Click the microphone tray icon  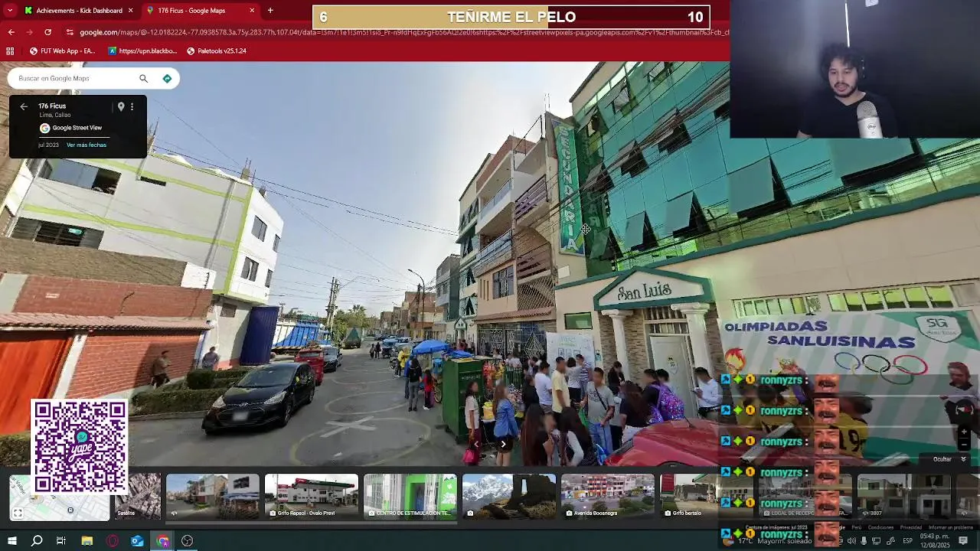[x=864, y=541]
